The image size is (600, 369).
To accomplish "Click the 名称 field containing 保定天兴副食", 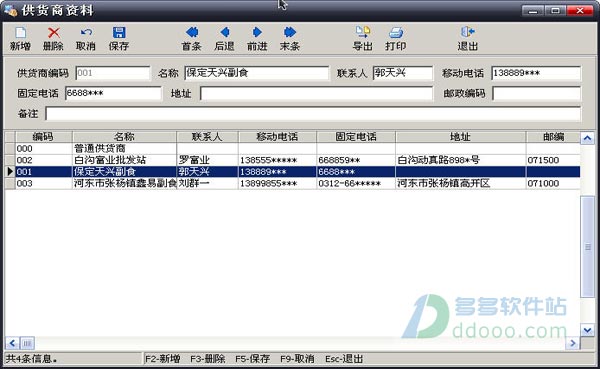I will click(256, 73).
